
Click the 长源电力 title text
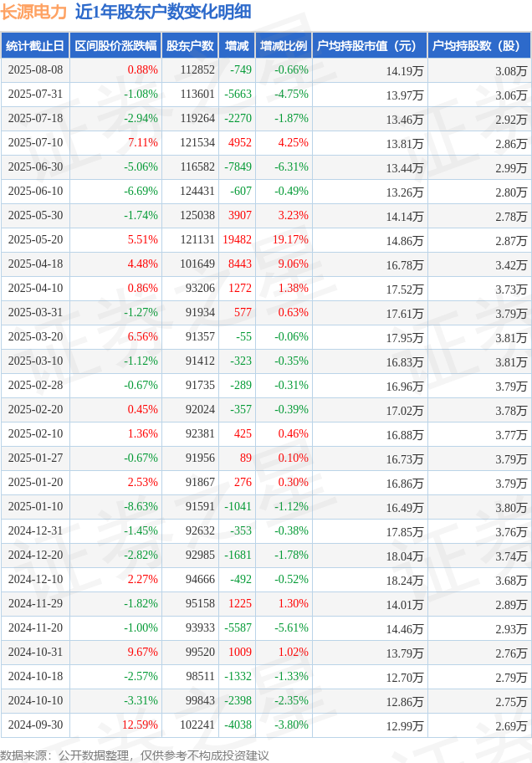(x=33, y=12)
